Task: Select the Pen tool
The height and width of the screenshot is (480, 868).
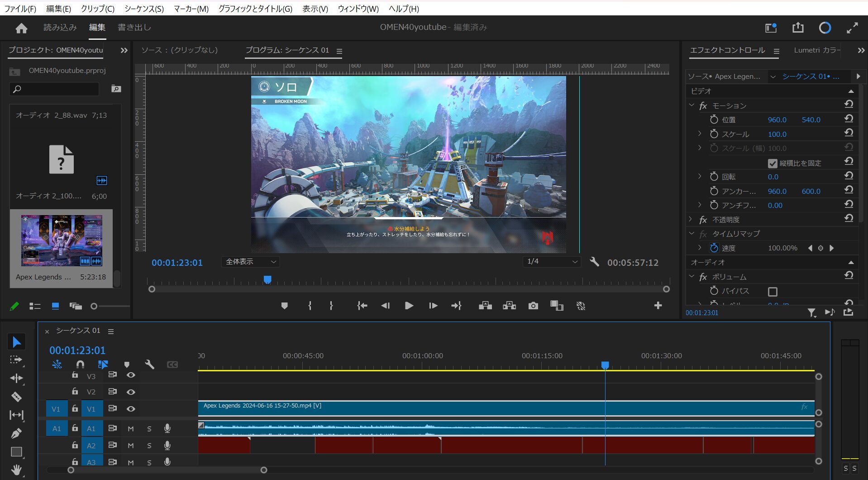Action: pos(16,433)
